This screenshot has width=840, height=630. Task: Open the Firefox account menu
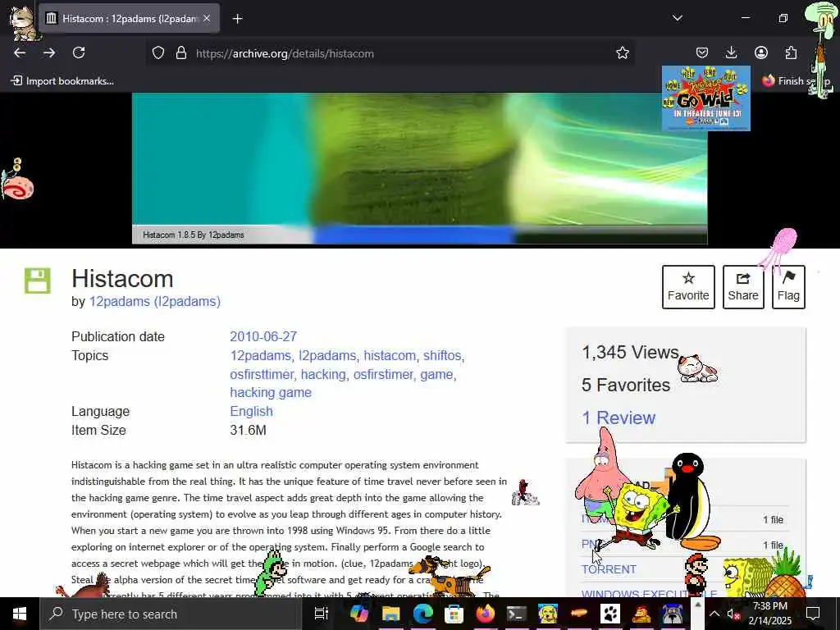coord(761,52)
